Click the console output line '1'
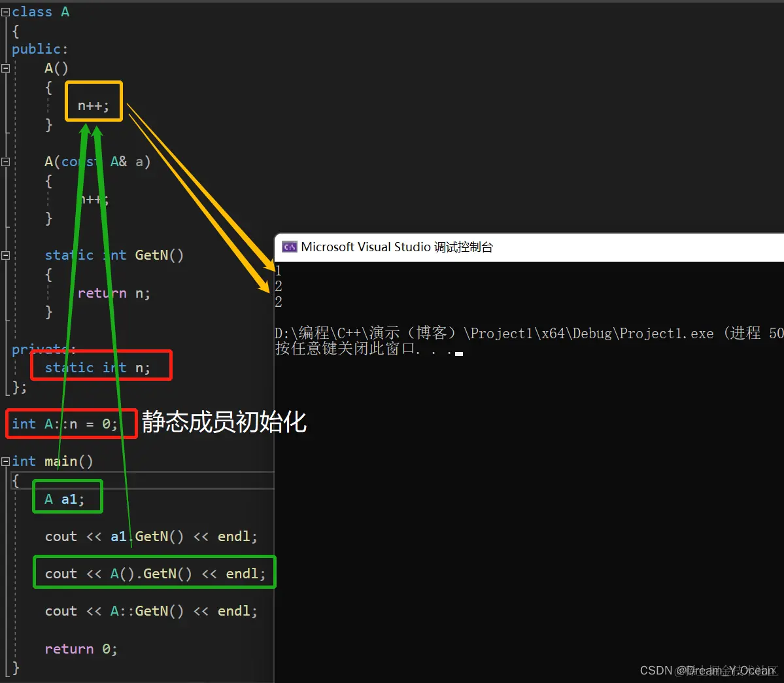 [x=279, y=271]
